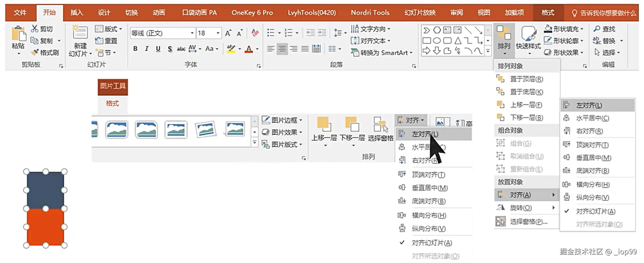
Task: Add a slide via 新建幻灯片 icon
Action: click(x=80, y=32)
